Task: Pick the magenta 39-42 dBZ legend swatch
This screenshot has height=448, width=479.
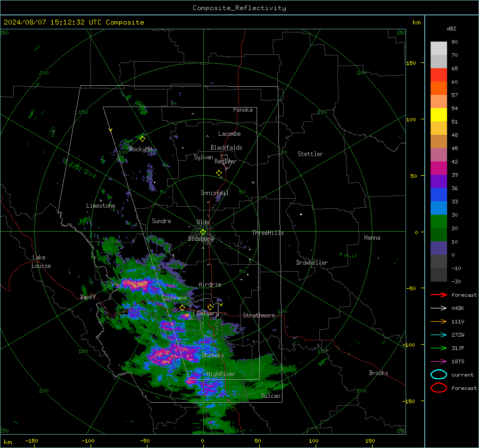Action: [439, 168]
